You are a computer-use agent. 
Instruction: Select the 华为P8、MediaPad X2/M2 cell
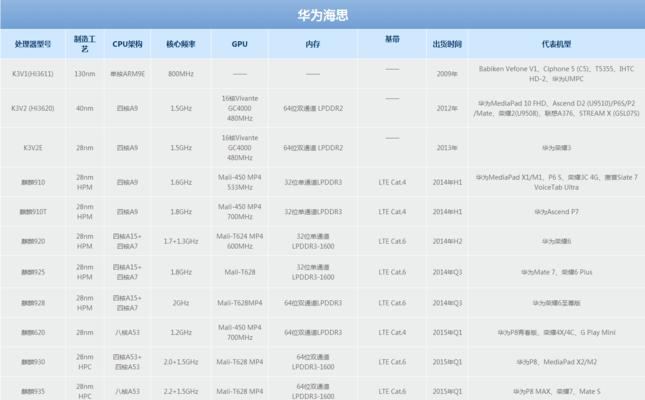[556, 362]
